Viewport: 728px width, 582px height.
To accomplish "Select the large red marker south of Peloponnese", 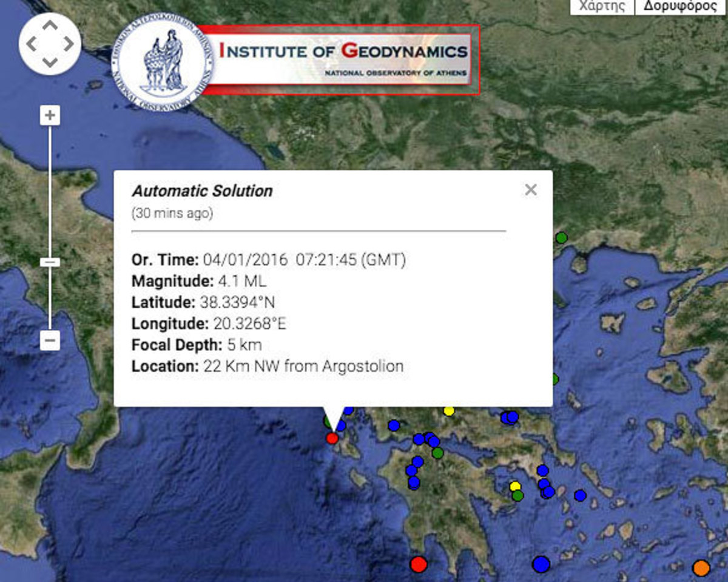I will (x=418, y=564).
